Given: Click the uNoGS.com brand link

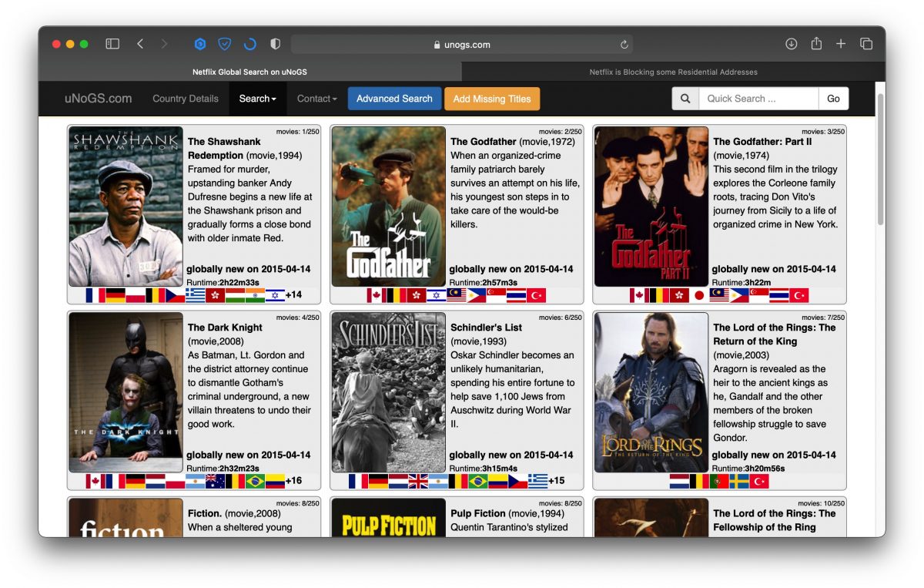Looking at the screenshot, I should pos(98,99).
